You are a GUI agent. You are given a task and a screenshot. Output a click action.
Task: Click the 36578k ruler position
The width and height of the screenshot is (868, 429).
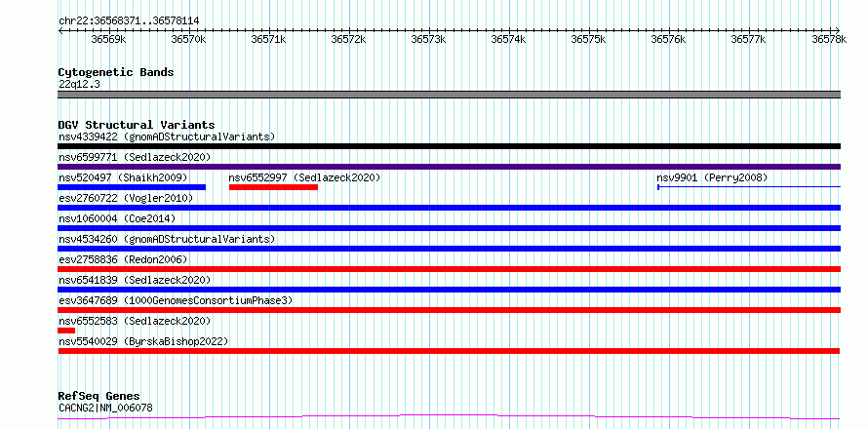(x=829, y=39)
